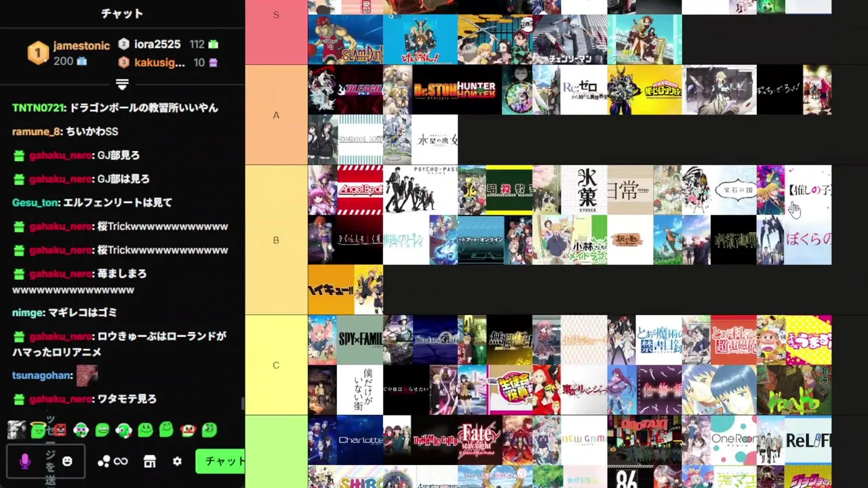The image size is (868, 488).
Task: Pick the green emote with purple eyes and headphones
Action: 81,430
